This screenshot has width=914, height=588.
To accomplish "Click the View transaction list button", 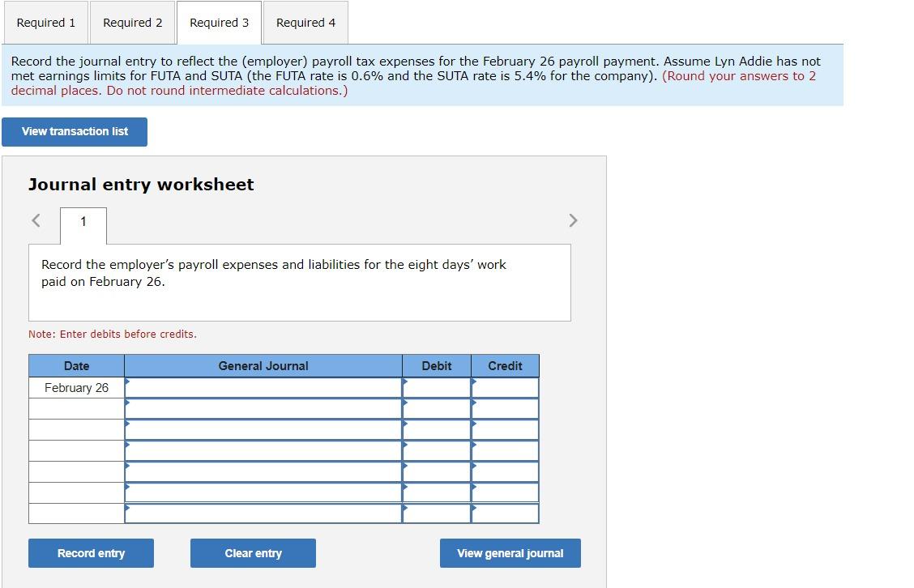I will 75,132.
